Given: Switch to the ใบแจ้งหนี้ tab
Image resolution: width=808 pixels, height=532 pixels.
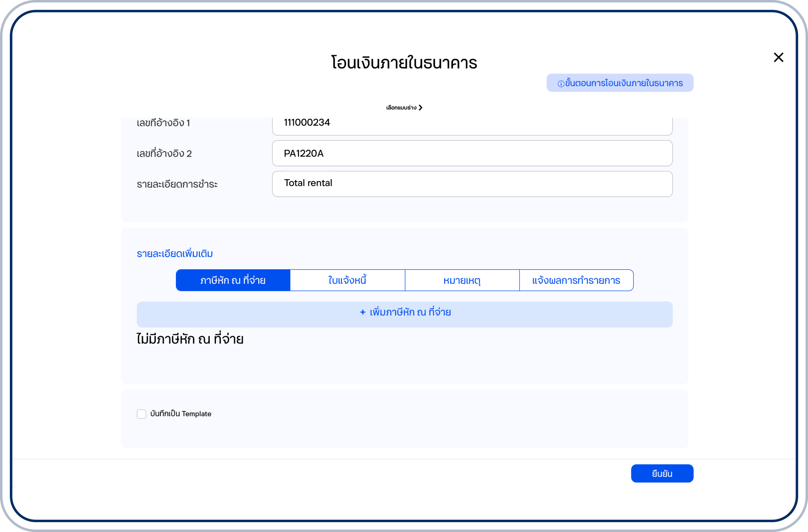Looking at the screenshot, I should [x=347, y=280].
